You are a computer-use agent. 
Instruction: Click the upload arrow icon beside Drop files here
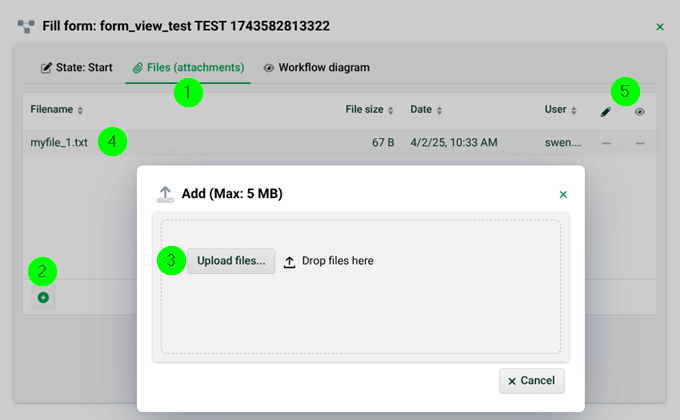click(289, 262)
